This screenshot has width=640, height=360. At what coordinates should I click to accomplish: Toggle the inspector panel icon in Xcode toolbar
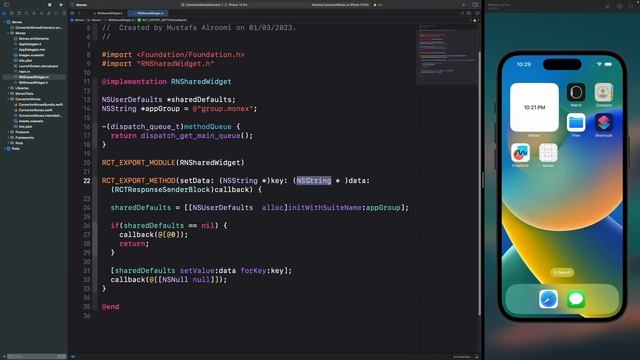click(x=475, y=4)
